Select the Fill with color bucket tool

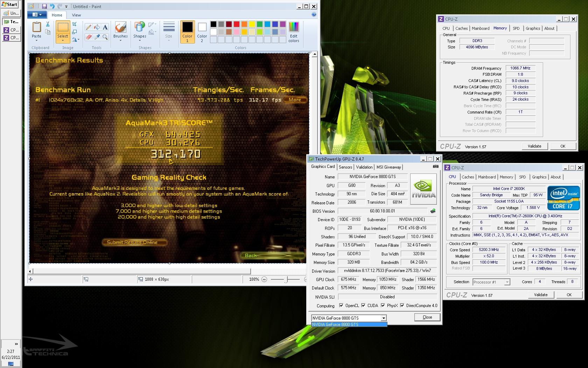click(x=97, y=27)
